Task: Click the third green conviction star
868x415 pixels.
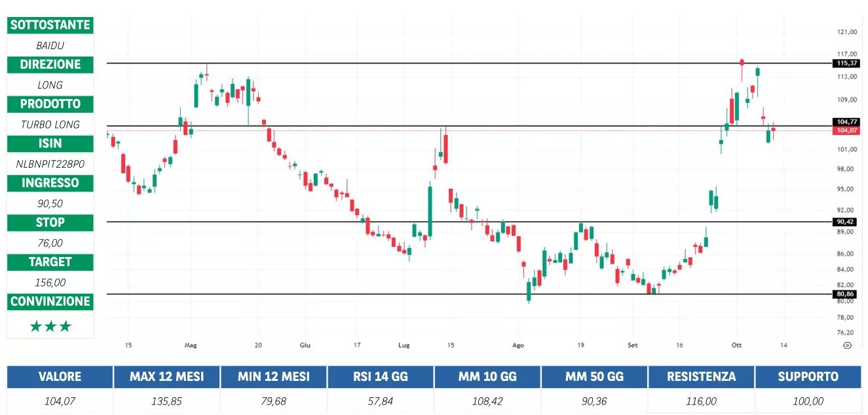Action: pyautogui.click(x=65, y=326)
